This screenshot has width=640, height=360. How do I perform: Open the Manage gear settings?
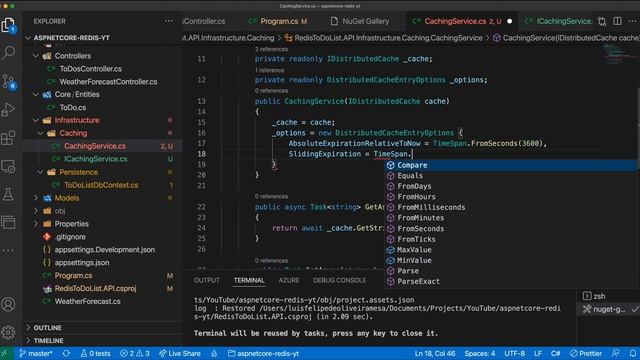(8, 332)
